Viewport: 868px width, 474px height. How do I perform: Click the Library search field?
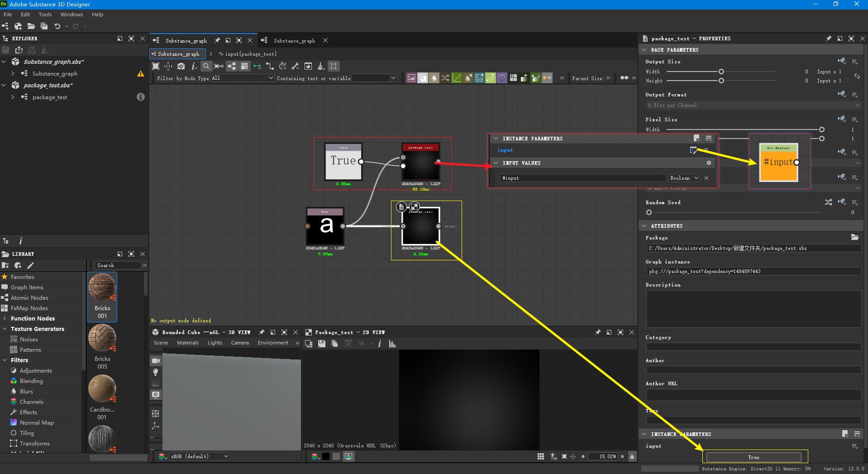click(117, 265)
